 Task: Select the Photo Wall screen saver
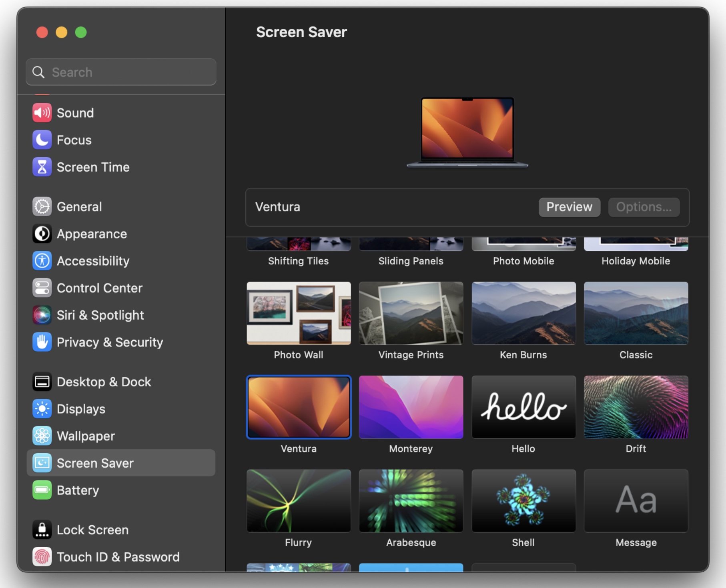coord(299,313)
